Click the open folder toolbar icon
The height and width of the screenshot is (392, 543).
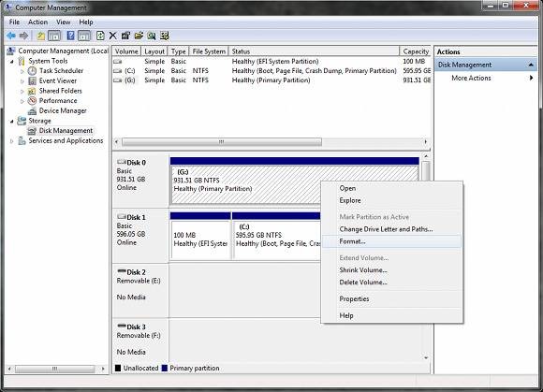pyautogui.click(x=139, y=36)
